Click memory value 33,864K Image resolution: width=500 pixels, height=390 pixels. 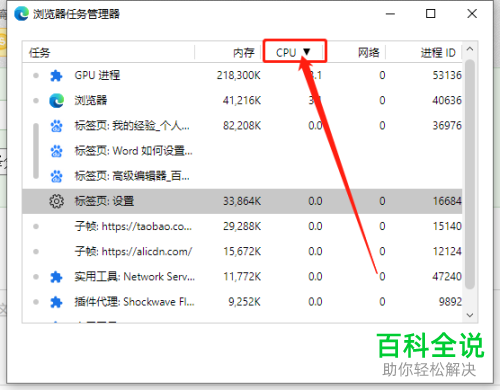pos(242,201)
